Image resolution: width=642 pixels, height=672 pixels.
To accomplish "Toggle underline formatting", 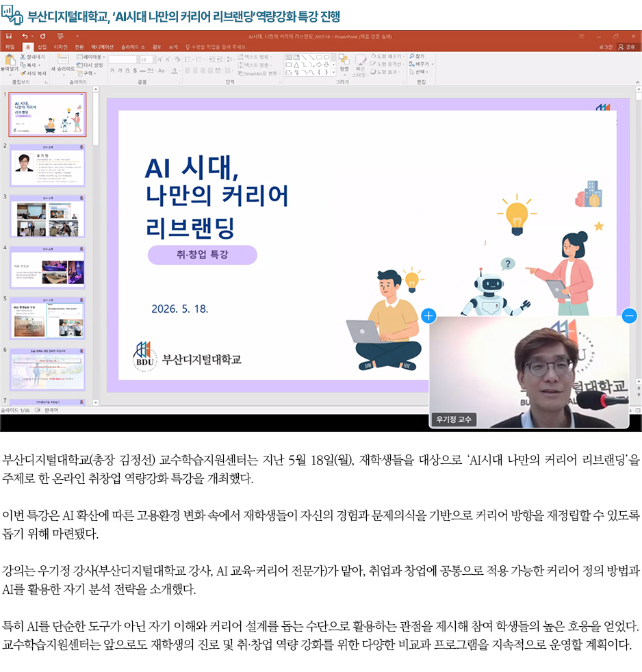I will point(127,70).
